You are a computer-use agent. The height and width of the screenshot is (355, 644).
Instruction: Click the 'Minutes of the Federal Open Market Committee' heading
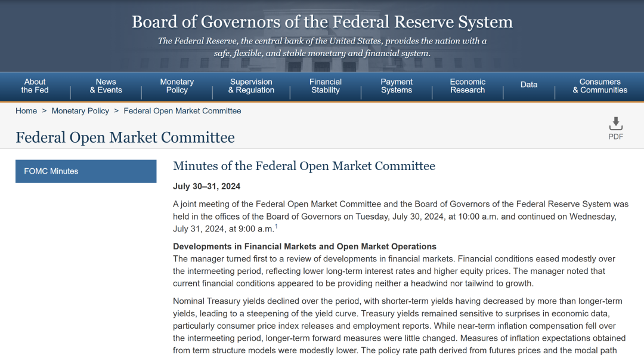(x=304, y=166)
